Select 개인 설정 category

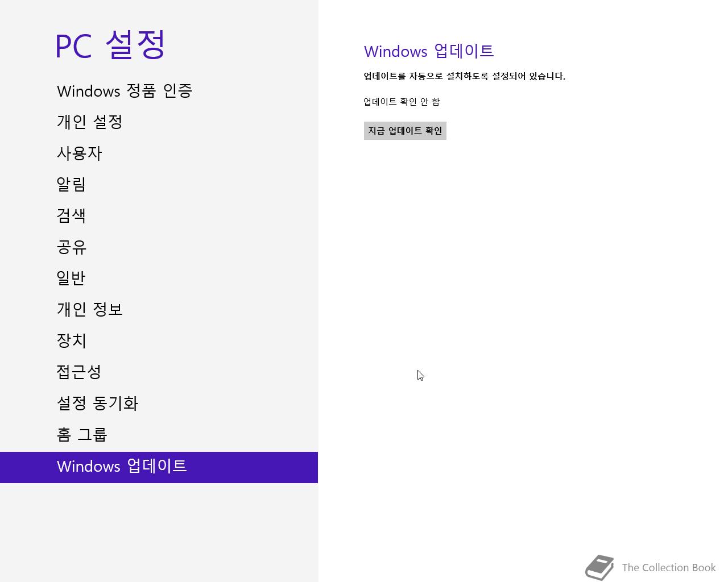[159, 122]
